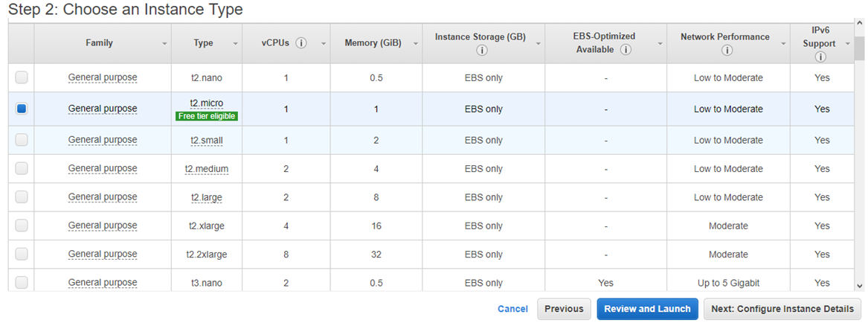Open the Memory (GiB) column dropdown arrow
Viewport: 868px width, 326px height.
tap(415, 44)
